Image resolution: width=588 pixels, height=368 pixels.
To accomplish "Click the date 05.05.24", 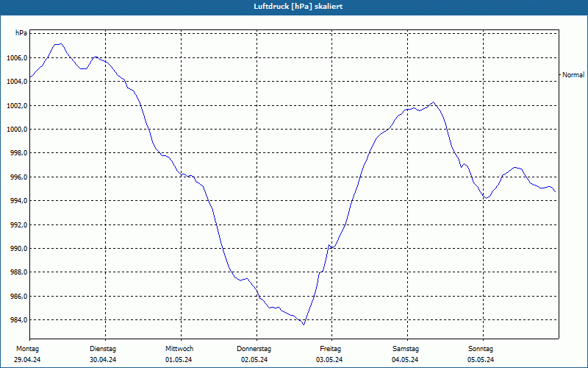I will pyautogui.click(x=481, y=360).
